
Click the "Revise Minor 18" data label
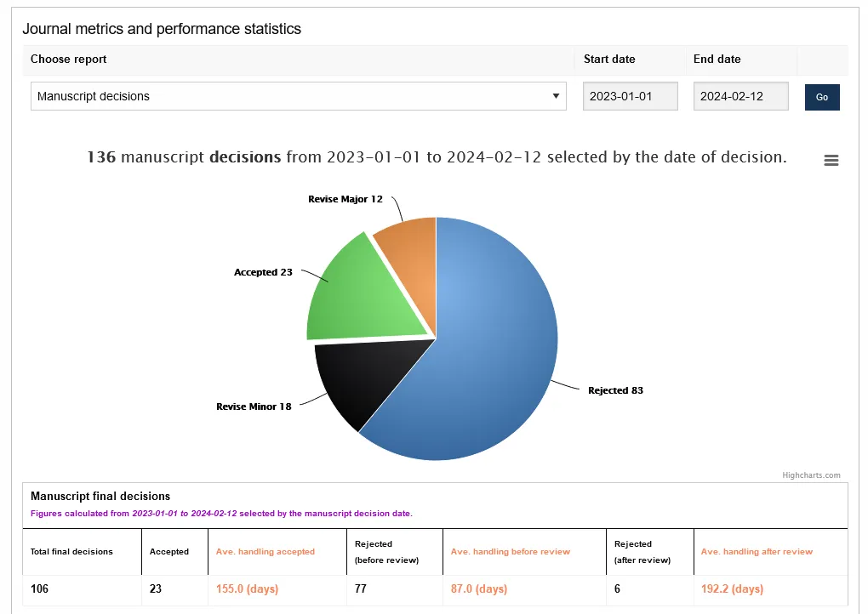point(254,406)
